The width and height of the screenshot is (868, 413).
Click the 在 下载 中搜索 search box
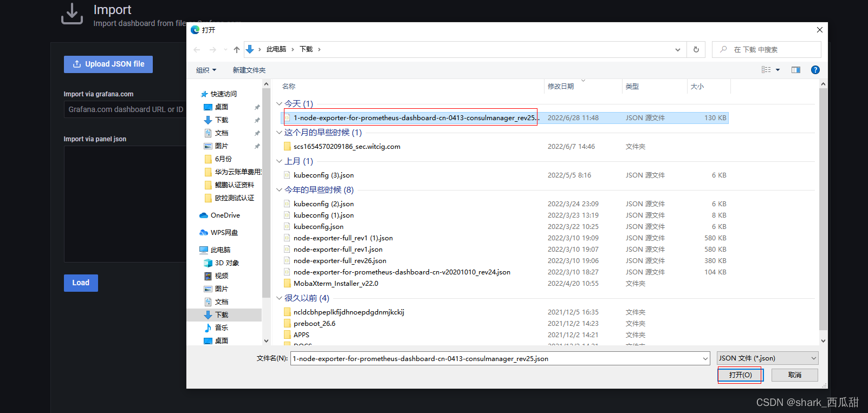pos(767,49)
